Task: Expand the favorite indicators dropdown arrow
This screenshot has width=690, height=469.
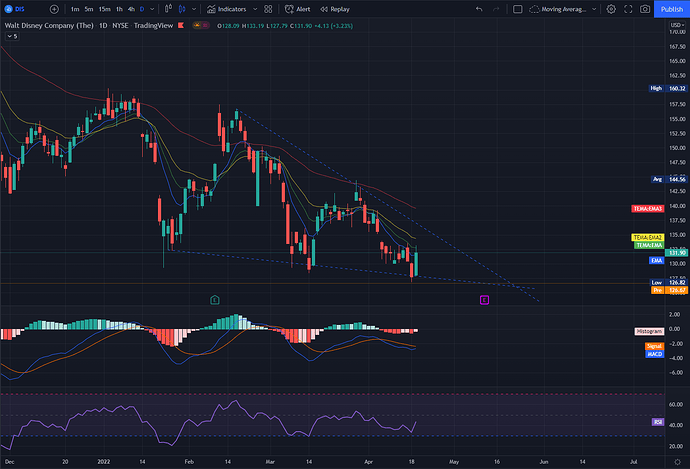Action: point(255,9)
